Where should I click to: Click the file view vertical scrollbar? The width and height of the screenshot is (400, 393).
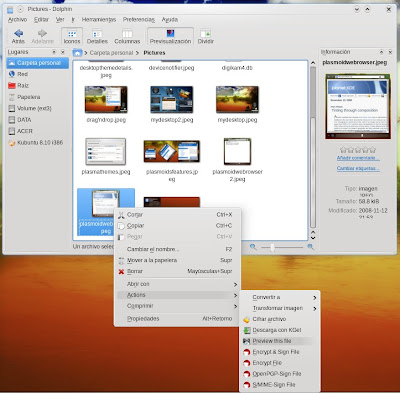click(x=313, y=148)
